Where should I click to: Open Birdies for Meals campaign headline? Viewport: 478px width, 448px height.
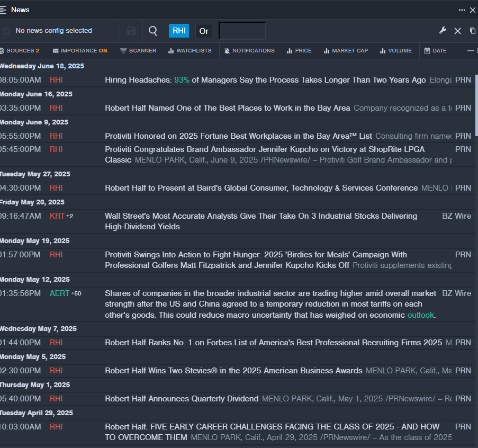(256, 260)
